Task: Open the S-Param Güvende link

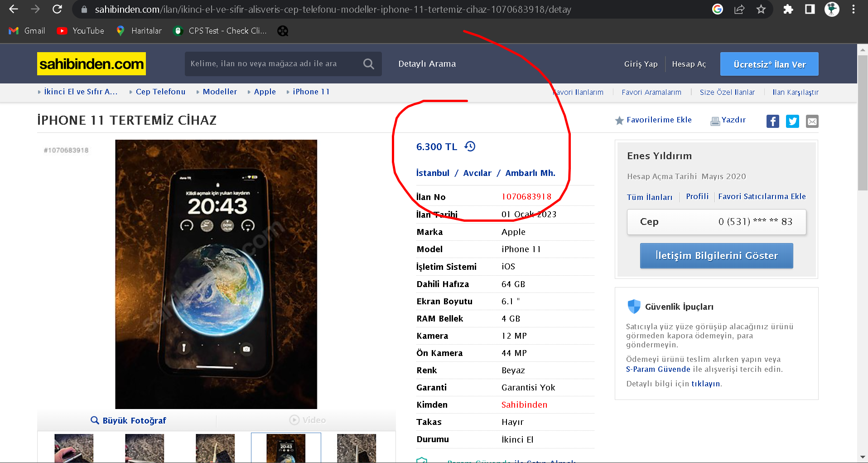Action: click(x=658, y=369)
